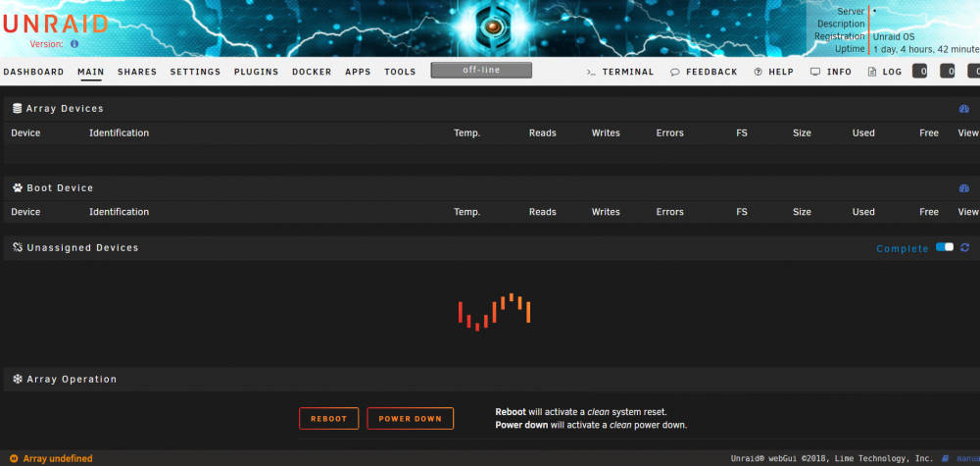Click Array Devices Writes column header
Image resolution: width=980 pixels, height=466 pixels.
pos(606,132)
